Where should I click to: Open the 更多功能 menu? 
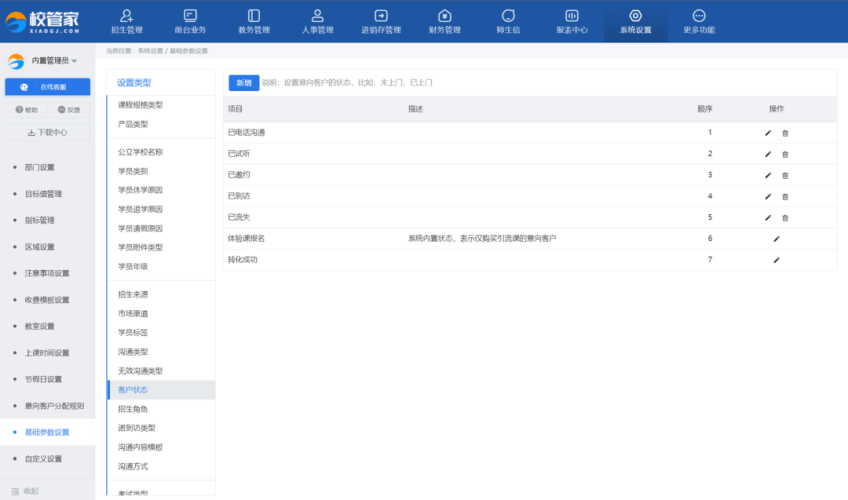click(x=699, y=21)
